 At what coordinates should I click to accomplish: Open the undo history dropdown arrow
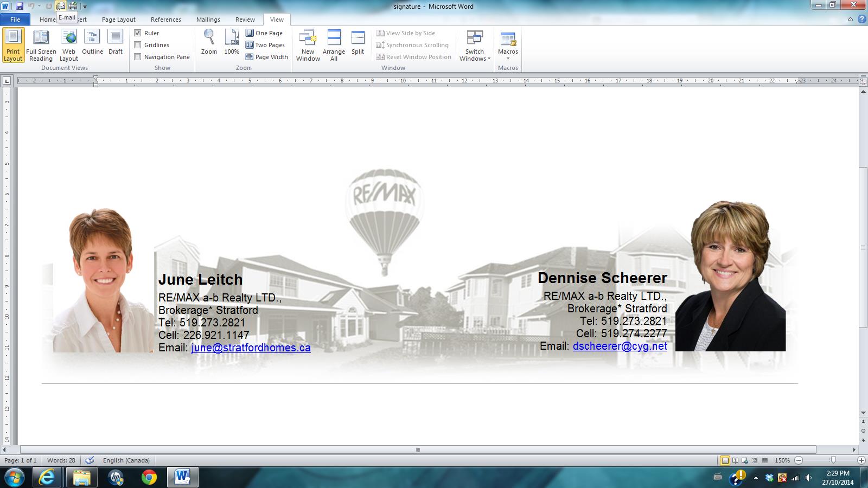39,6
